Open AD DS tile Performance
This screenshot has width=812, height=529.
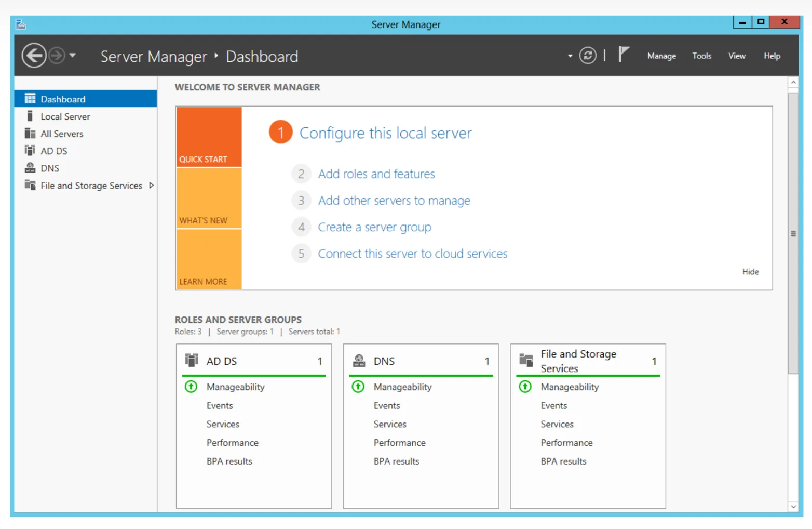pos(232,443)
